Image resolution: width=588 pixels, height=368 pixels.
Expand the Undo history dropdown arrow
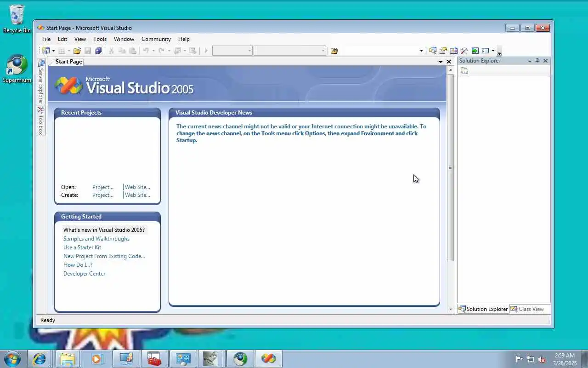point(153,51)
